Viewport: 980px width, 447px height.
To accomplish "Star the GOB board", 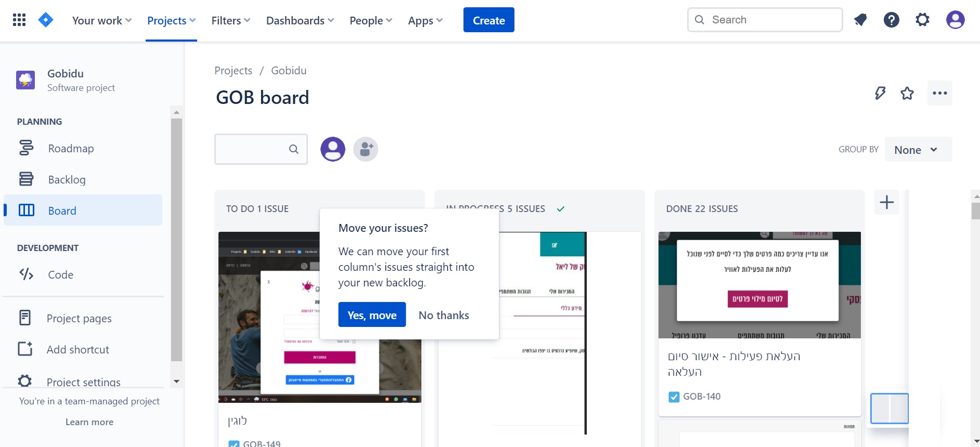I will pyautogui.click(x=907, y=93).
